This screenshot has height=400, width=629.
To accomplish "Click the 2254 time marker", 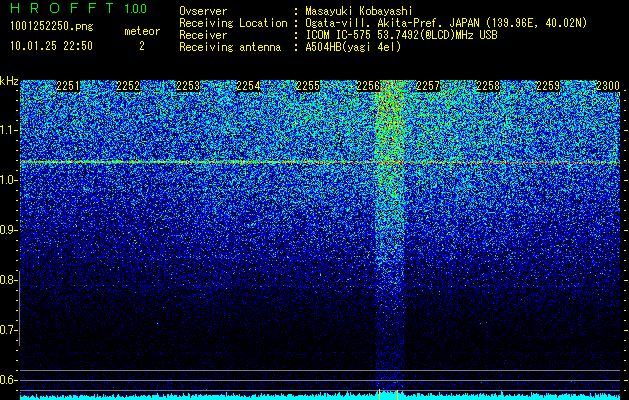I will 248,86.
